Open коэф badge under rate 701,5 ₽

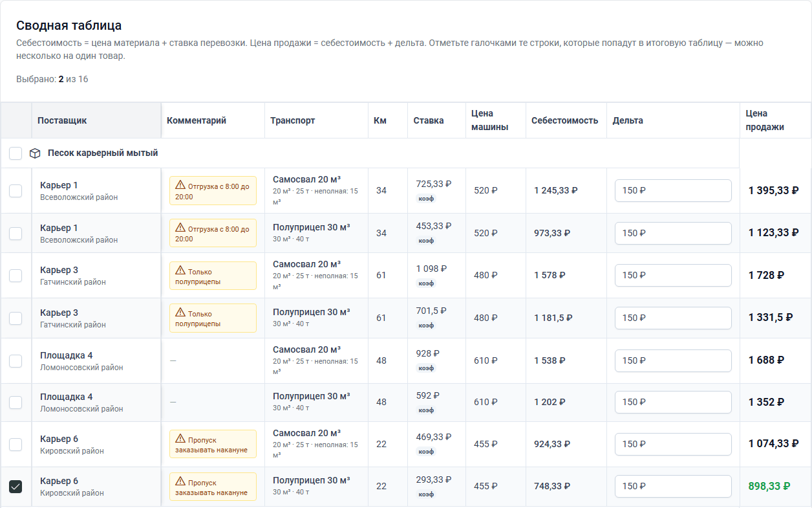pos(426,326)
